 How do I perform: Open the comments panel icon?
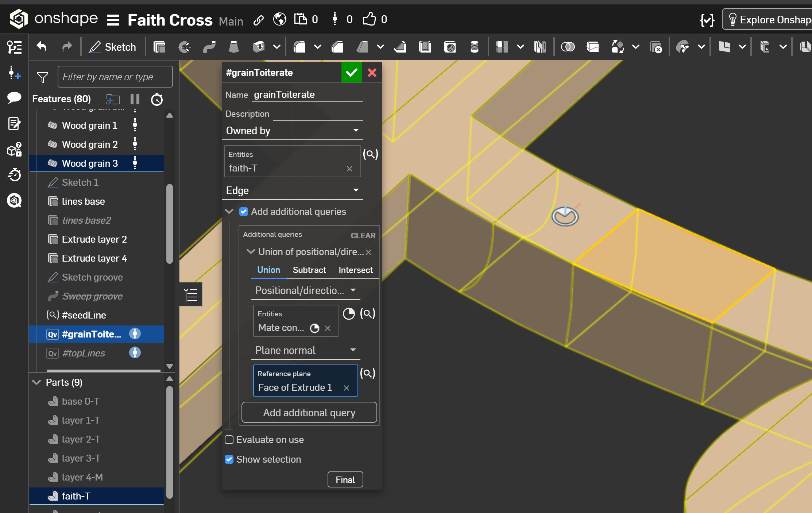click(x=14, y=98)
